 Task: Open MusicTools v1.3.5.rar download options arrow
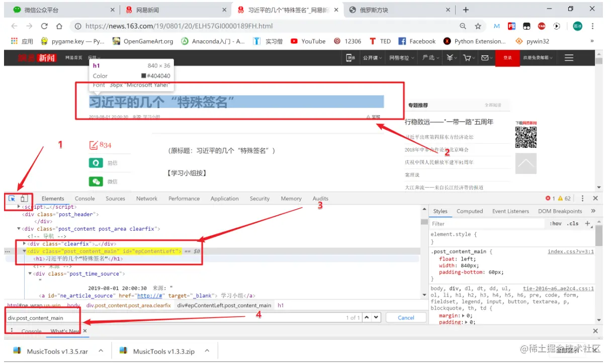pos(101,351)
